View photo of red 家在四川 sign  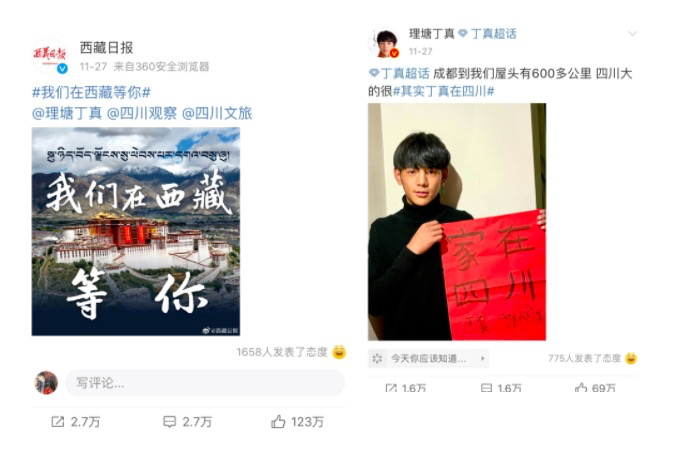(x=457, y=222)
